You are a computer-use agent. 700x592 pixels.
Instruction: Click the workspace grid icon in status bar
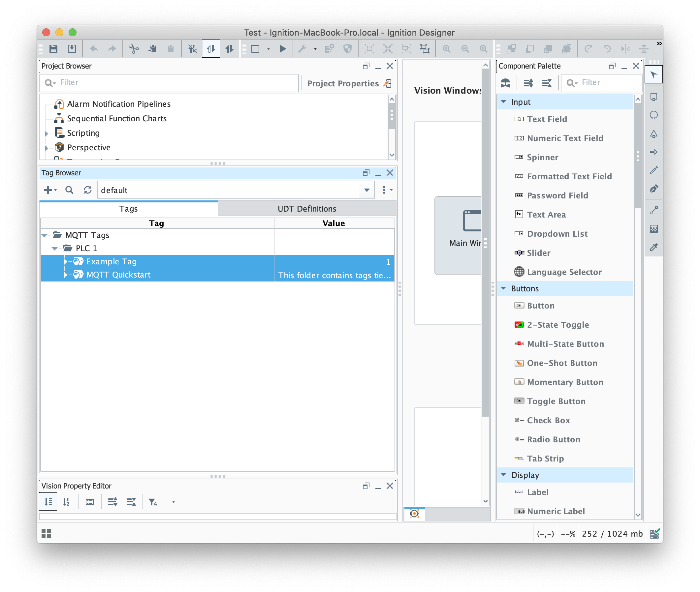(46, 533)
